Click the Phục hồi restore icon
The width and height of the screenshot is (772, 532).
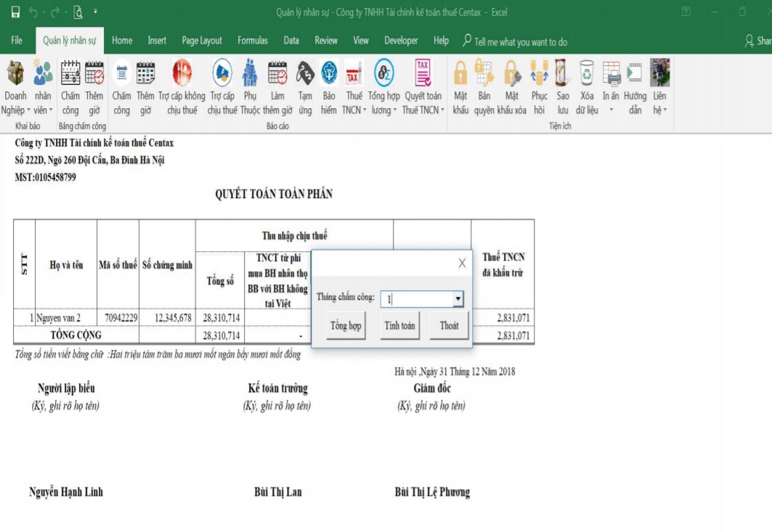(539, 74)
